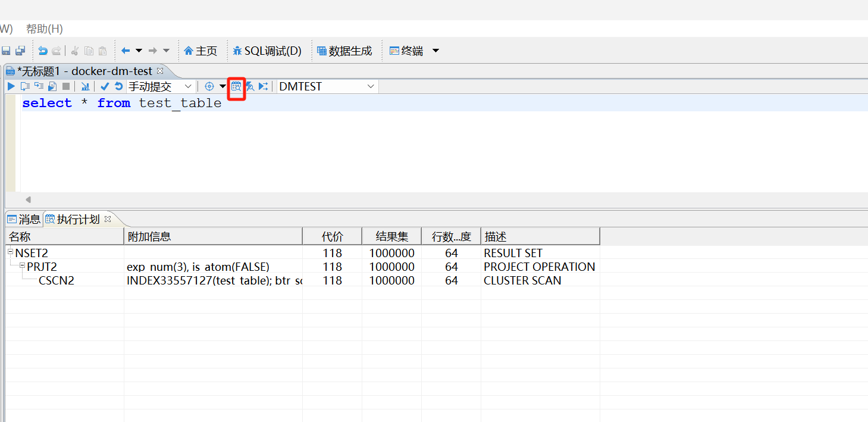Click the INDEX33557127(test_table) cell
The image size is (868, 422).
[x=214, y=280]
